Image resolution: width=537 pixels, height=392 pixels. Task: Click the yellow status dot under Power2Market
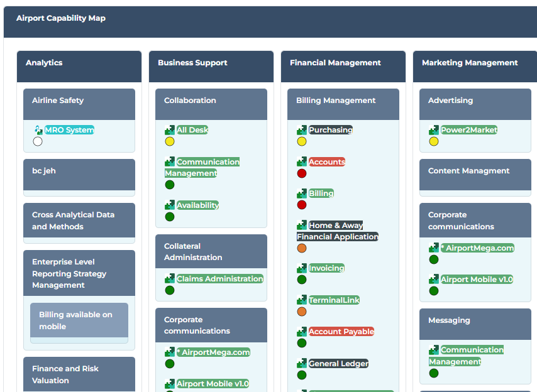point(434,141)
